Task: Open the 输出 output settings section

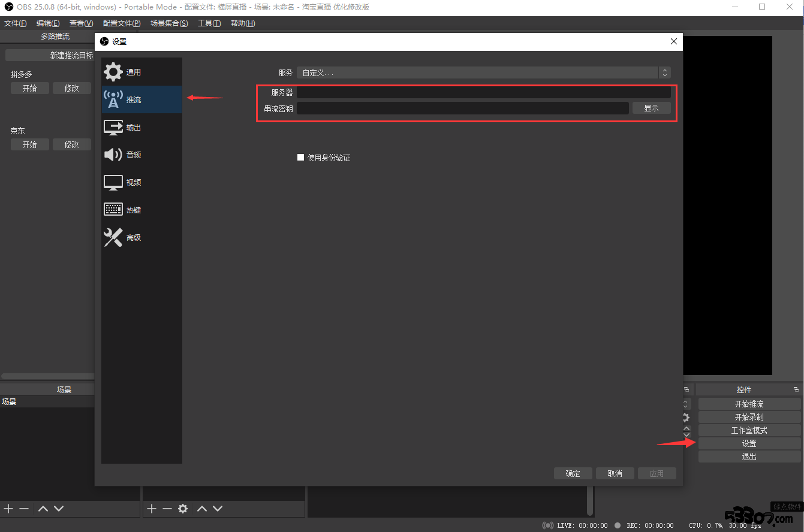Action: tap(141, 128)
